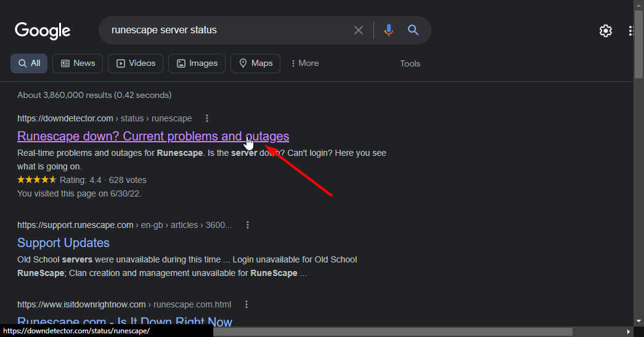Clear the search query with X icon
The image size is (644, 337).
pos(359,30)
